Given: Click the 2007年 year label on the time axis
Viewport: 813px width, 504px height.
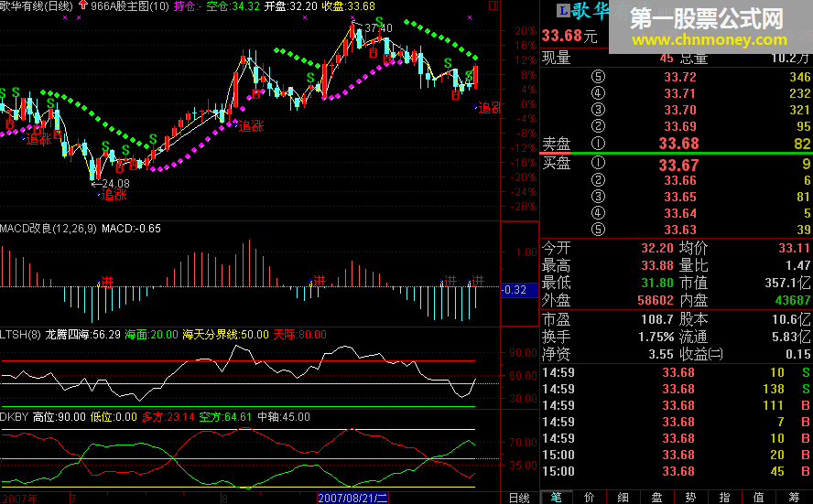Looking at the screenshot, I should 19,499.
